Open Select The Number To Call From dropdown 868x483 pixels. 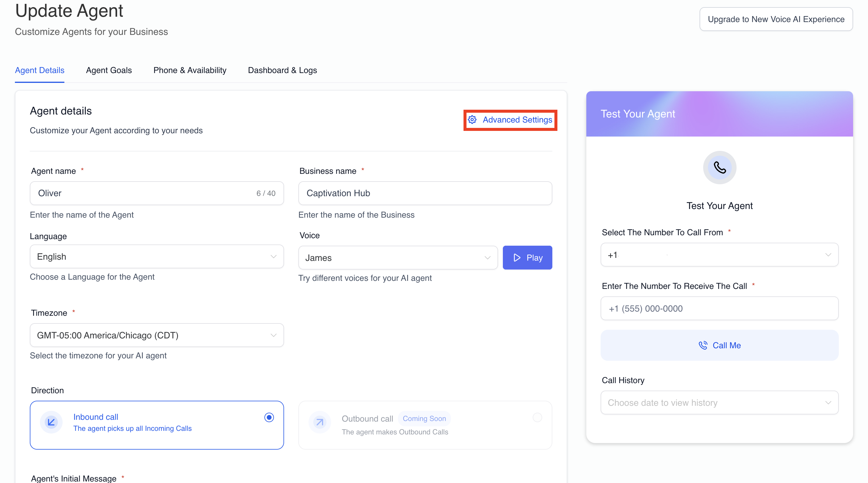pos(719,255)
